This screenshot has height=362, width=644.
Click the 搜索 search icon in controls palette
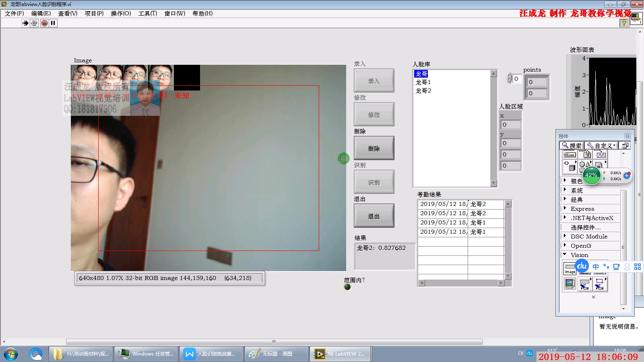click(572, 146)
